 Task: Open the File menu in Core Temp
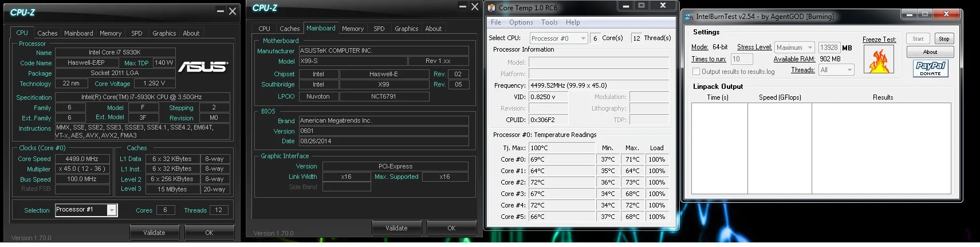point(496,22)
